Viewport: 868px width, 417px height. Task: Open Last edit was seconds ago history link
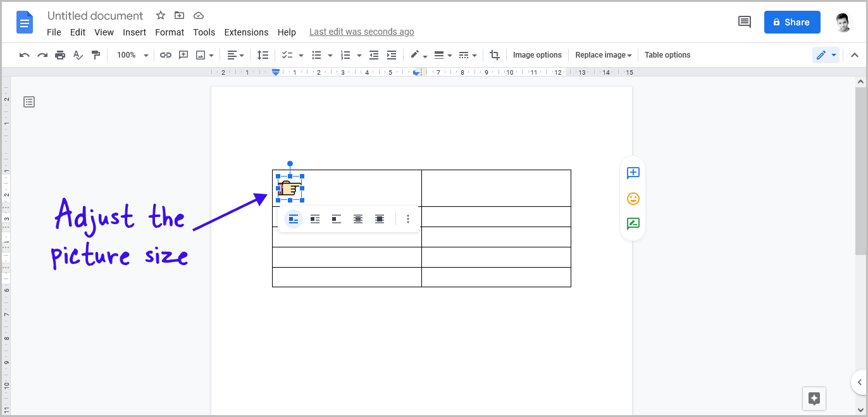(x=361, y=31)
